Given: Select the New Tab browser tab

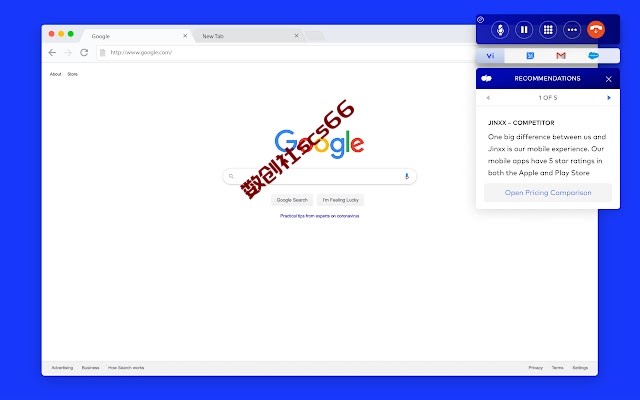Looking at the screenshot, I should (247, 36).
